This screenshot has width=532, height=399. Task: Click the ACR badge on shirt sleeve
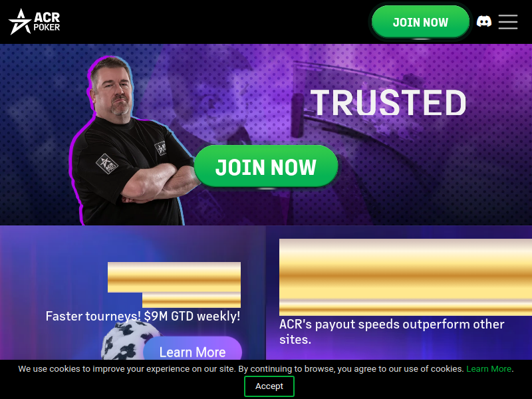[106, 164]
